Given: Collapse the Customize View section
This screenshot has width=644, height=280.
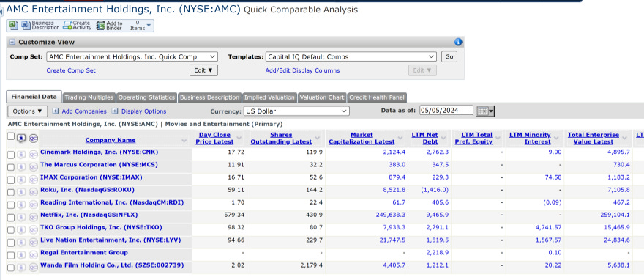Looking at the screenshot, I should click(12, 42).
